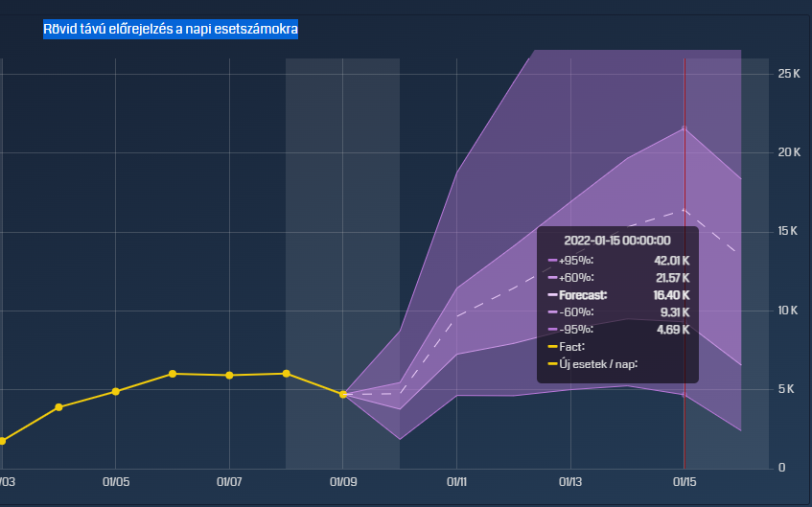Click the 20 K y-axis label

tap(790, 152)
